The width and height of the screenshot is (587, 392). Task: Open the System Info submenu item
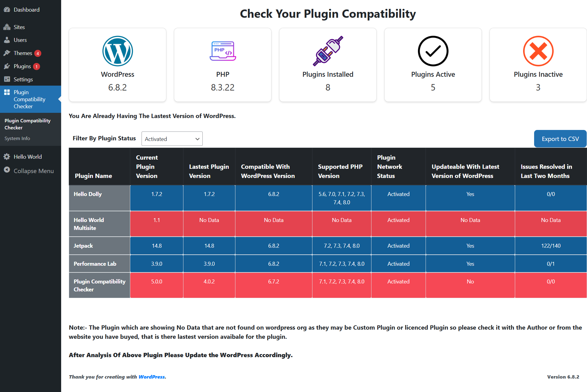17,138
